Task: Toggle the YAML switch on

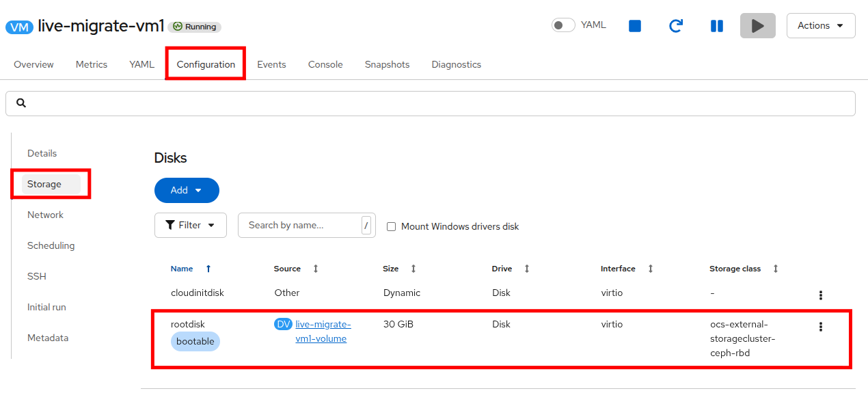Action: (x=563, y=25)
